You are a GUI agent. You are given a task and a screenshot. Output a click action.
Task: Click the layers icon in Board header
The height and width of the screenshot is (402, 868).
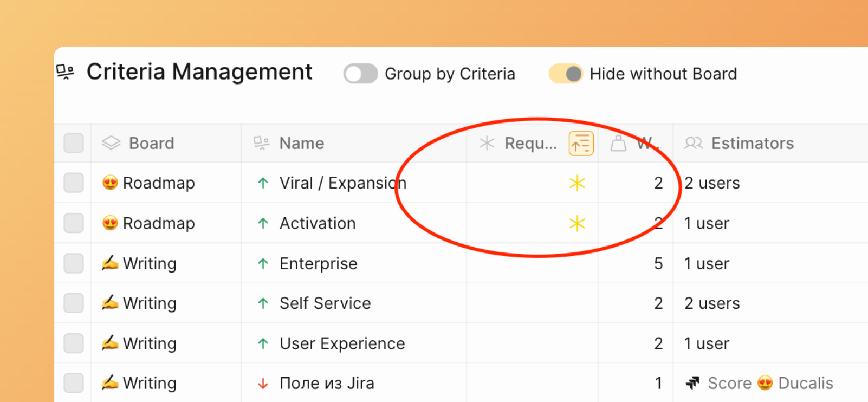tap(111, 143)
